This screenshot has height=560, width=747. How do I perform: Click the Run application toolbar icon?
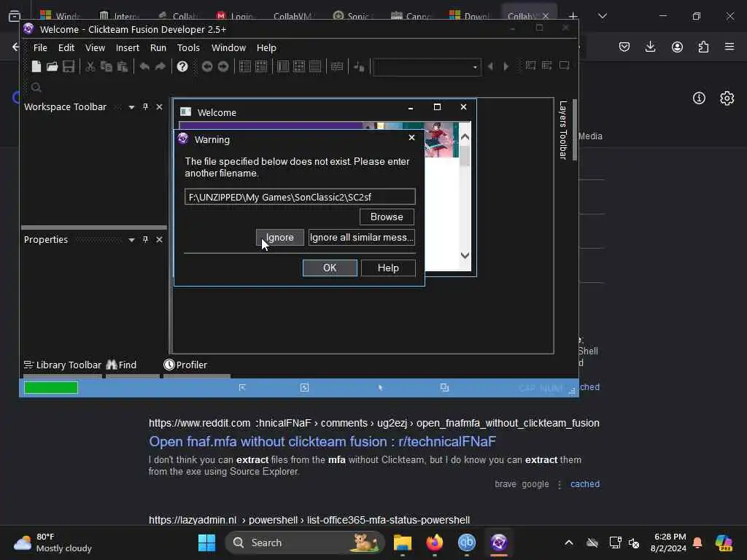pyautogui.click(x=547, y=65)
